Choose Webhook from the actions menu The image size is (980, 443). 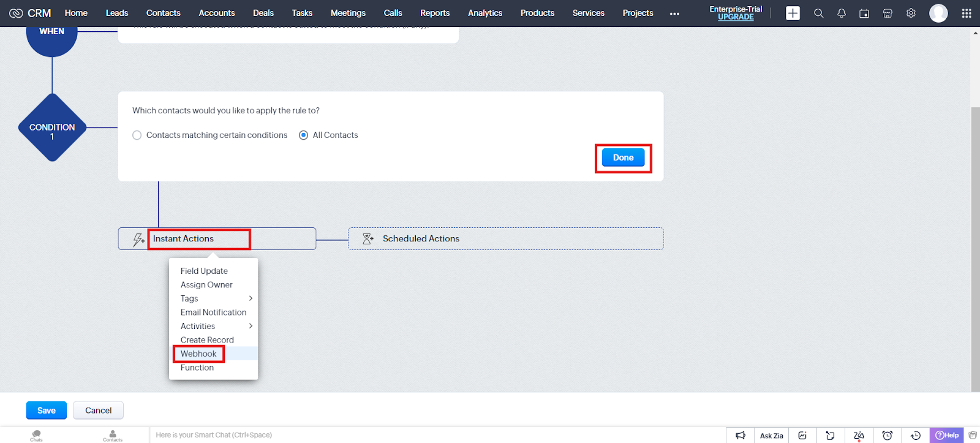[198, 354]
